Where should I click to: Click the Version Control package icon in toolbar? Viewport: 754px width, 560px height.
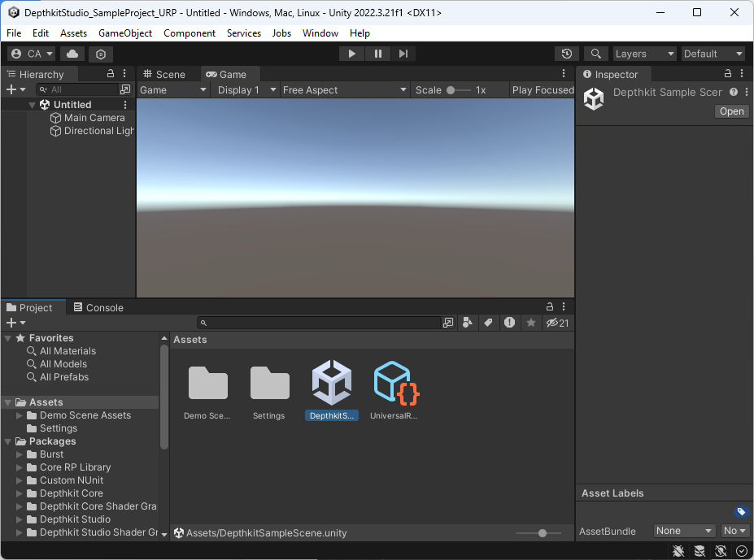(x=101, y=54)
